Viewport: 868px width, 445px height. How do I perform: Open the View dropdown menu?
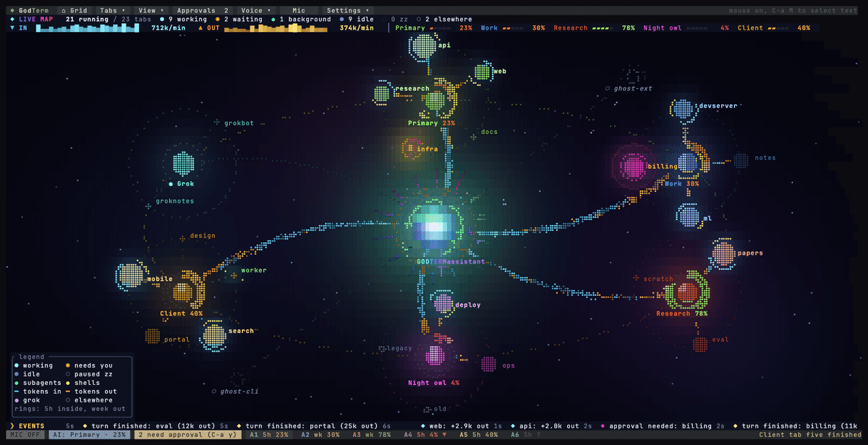point(150,11)
